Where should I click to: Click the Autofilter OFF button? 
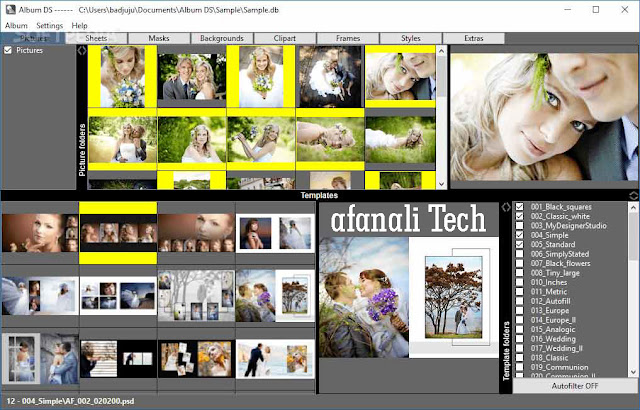tap(575, 386)
